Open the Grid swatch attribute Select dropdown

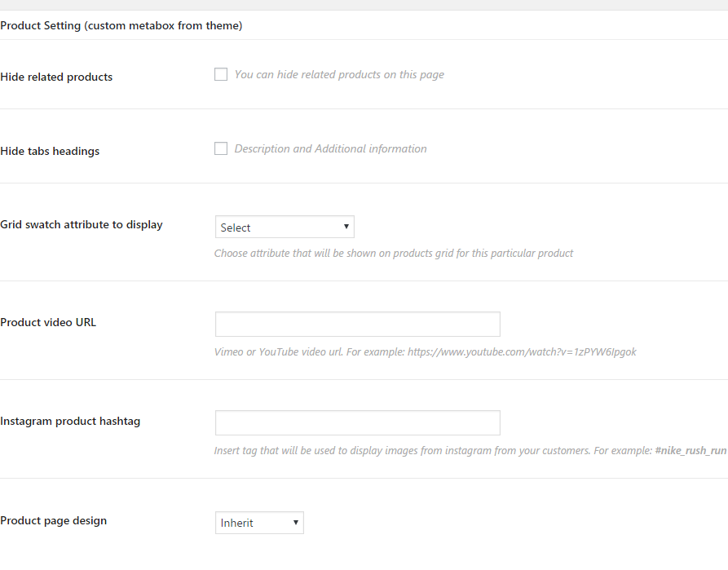[x=284, y=227]
